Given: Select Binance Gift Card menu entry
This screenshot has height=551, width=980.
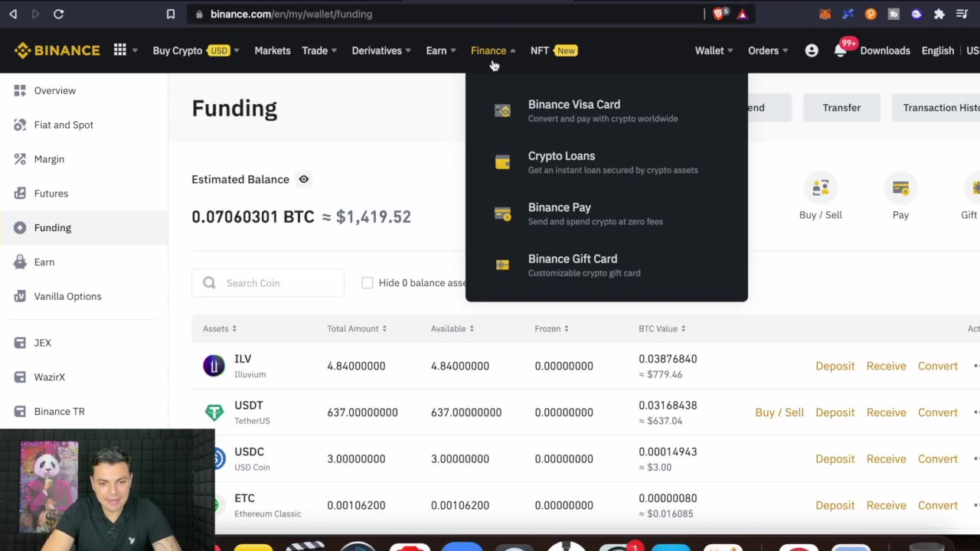Looking at the screenshot, I should click(606, 265).
